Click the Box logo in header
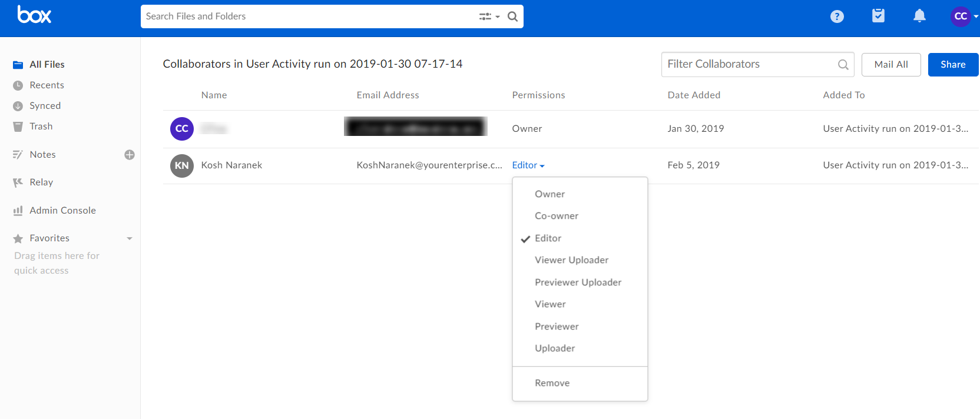 tap(34, 15)
